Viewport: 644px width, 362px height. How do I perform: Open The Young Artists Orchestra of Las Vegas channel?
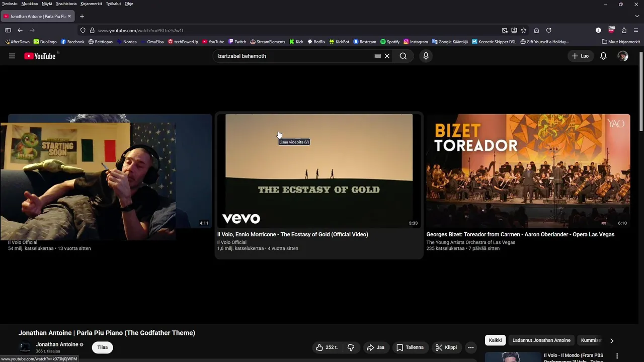point(471,242)
